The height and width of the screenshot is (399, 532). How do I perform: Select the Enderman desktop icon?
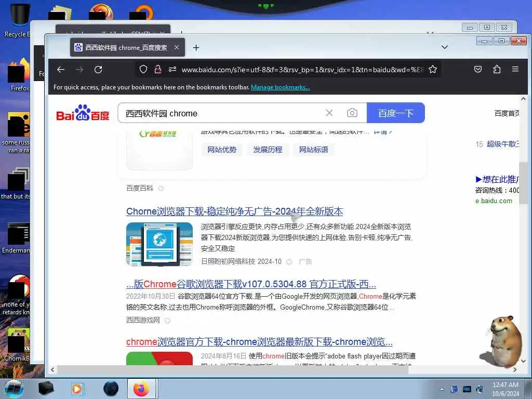point(16,238)
